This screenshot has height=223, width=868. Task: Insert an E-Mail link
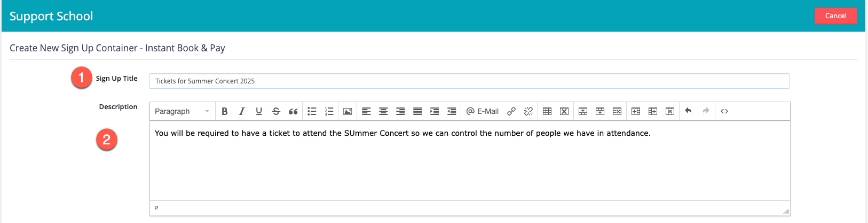click(483, 111)
